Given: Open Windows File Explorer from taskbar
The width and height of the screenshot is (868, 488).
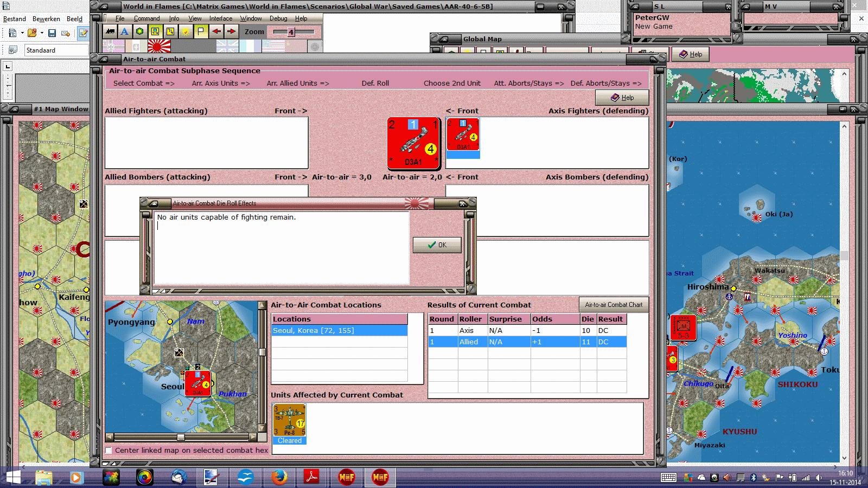Looking at the screenshot, I should tap(44, 477).
